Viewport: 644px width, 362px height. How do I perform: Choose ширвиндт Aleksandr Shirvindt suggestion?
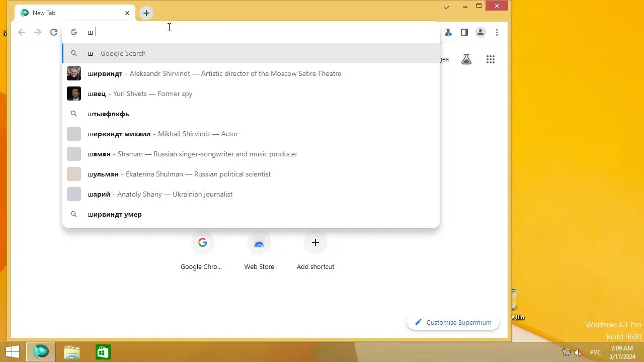coord(251,73)
